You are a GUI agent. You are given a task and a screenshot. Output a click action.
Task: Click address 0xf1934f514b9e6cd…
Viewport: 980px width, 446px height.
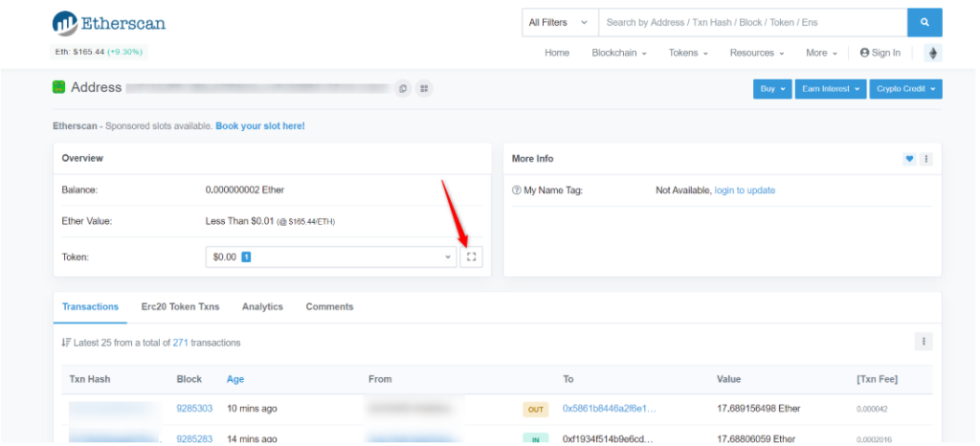609,439
